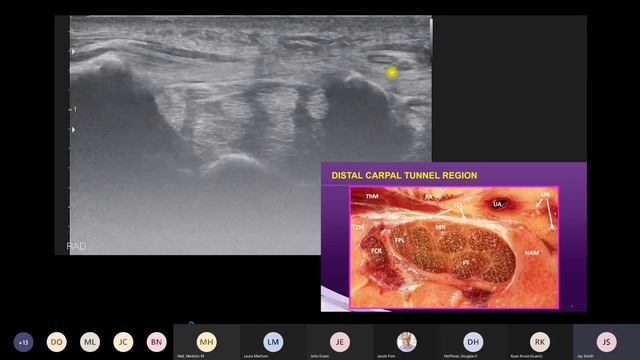Click the 'UA' label on the anatomy slide
The height and width of the screenshot is (360, 640).
pos(498,204)
